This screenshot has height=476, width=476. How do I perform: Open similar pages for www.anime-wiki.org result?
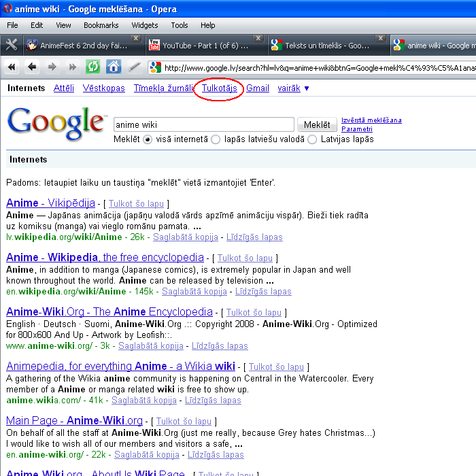pyautogui.click(x=220, y=345)
